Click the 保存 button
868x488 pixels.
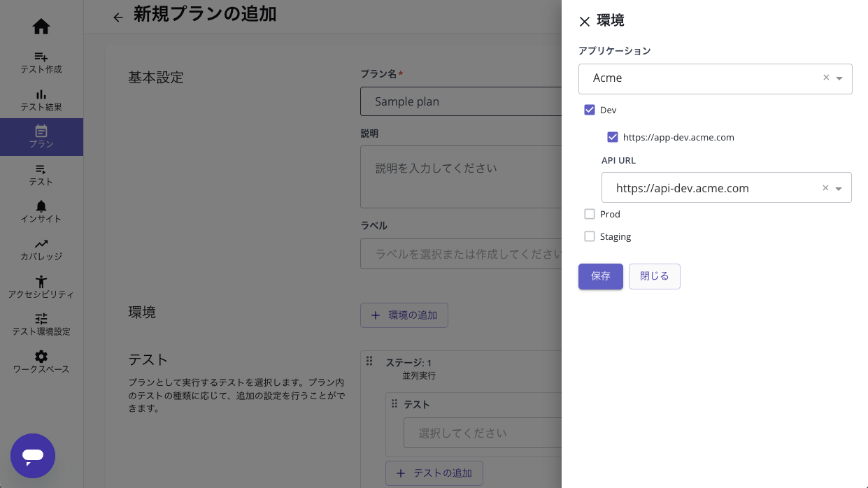pyautogui.click(x=600, y=276)
